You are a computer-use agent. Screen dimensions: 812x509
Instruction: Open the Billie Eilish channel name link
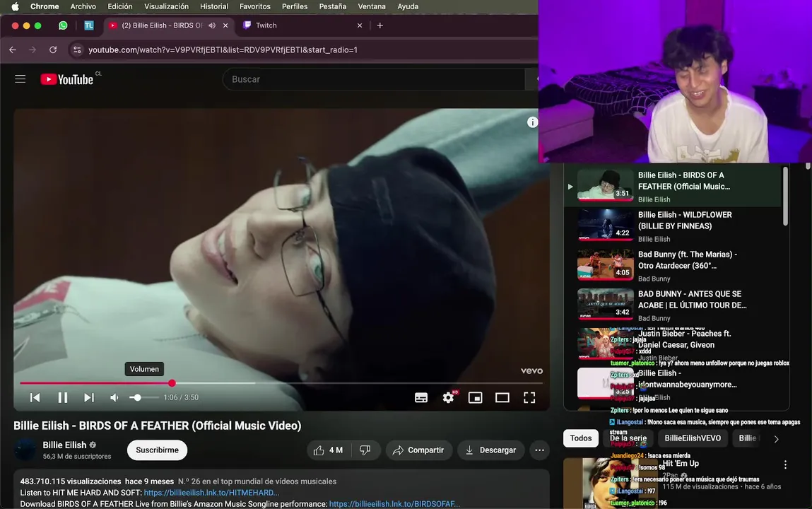click(x=65, y=445)
